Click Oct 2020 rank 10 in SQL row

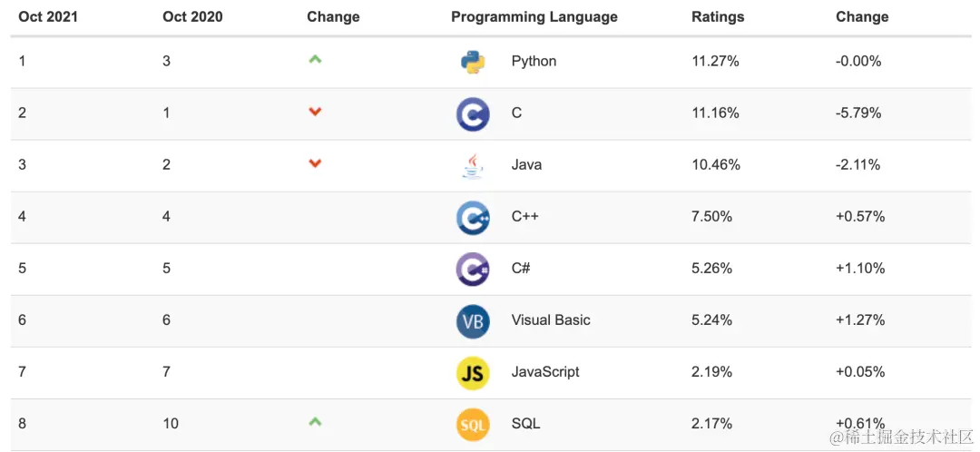171,424
